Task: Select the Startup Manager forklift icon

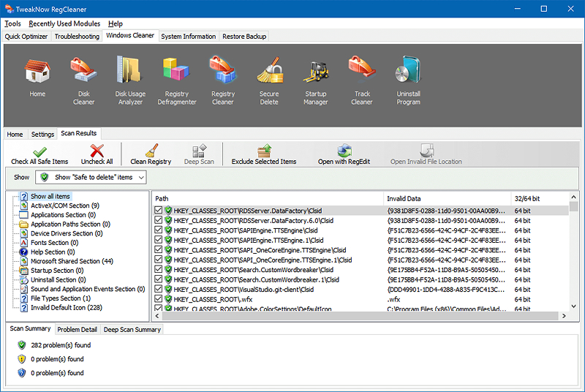Action: tap(316, 71)
